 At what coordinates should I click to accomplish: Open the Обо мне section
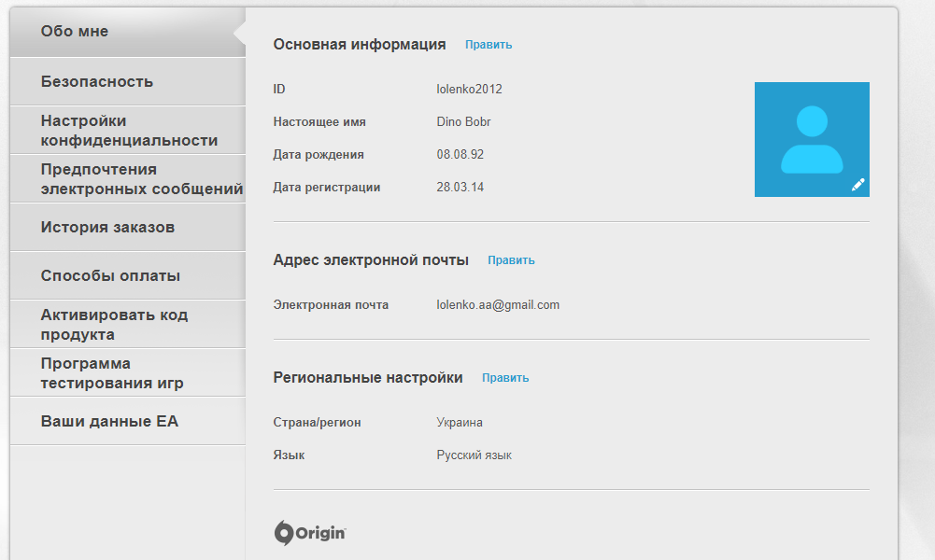[x=128, y=32]
